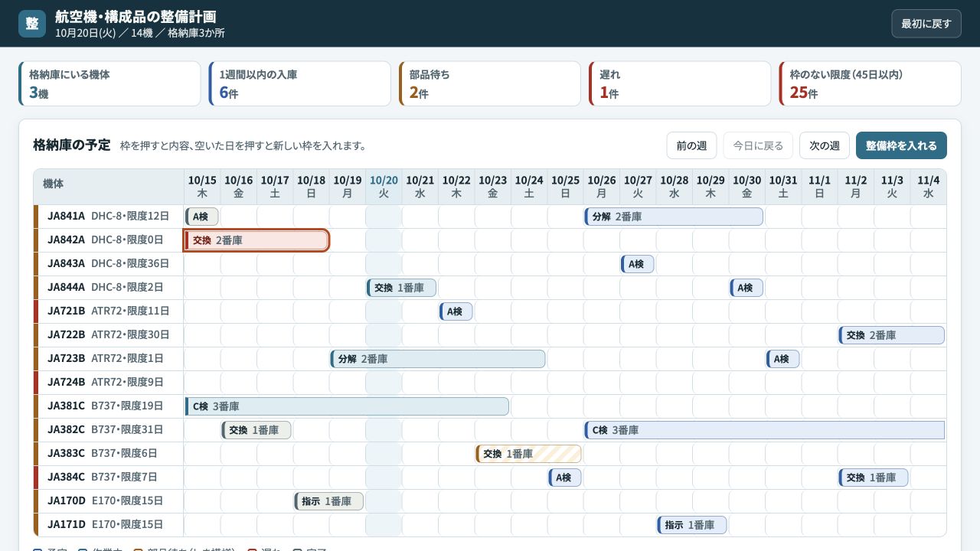Click the 最初に戻す reset button
The width and height of the screenshot is (980, 551).
point(926,24)
